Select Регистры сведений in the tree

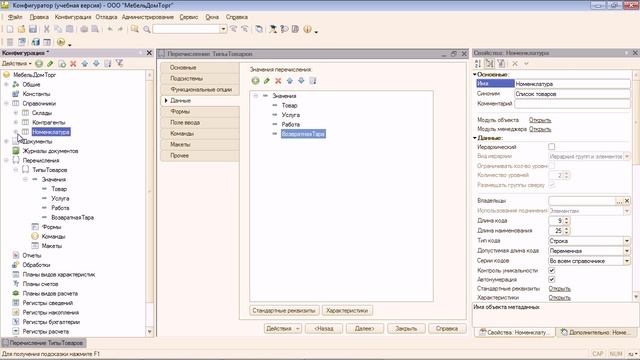(48, 303)
